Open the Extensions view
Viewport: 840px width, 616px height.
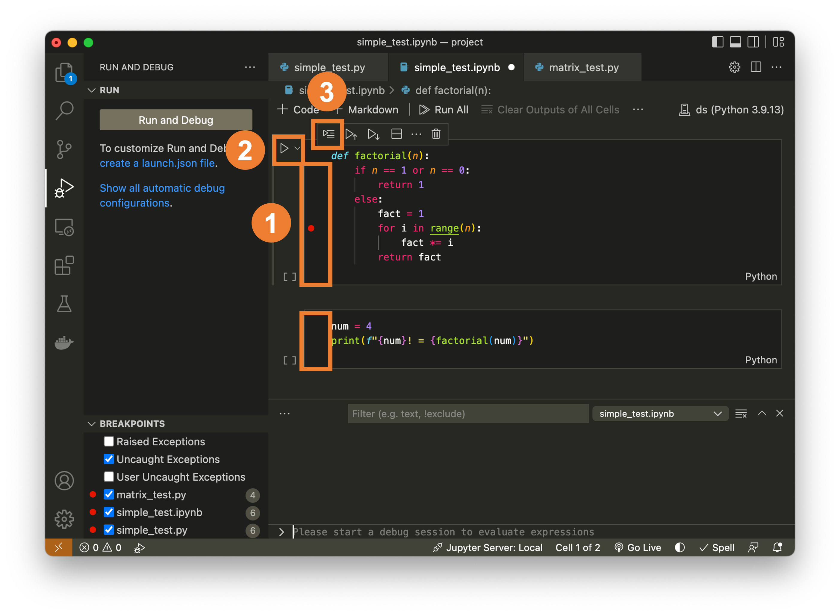[x=64, y=266]
